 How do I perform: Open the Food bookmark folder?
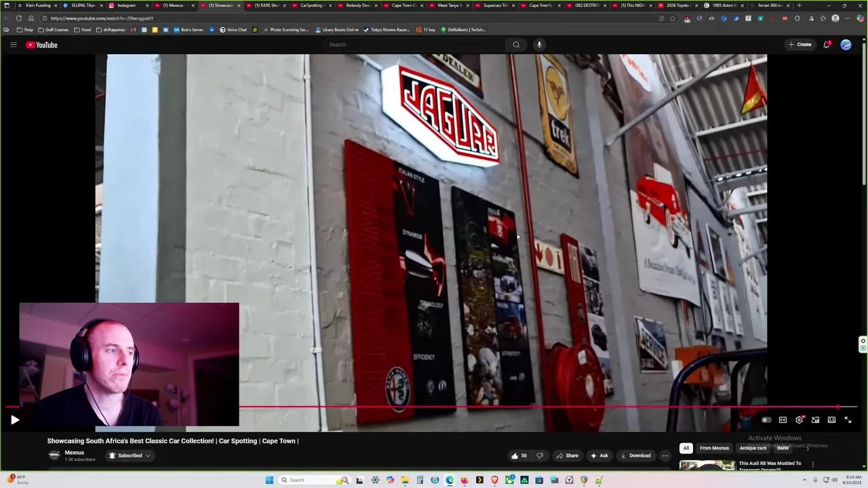(83, 30)
